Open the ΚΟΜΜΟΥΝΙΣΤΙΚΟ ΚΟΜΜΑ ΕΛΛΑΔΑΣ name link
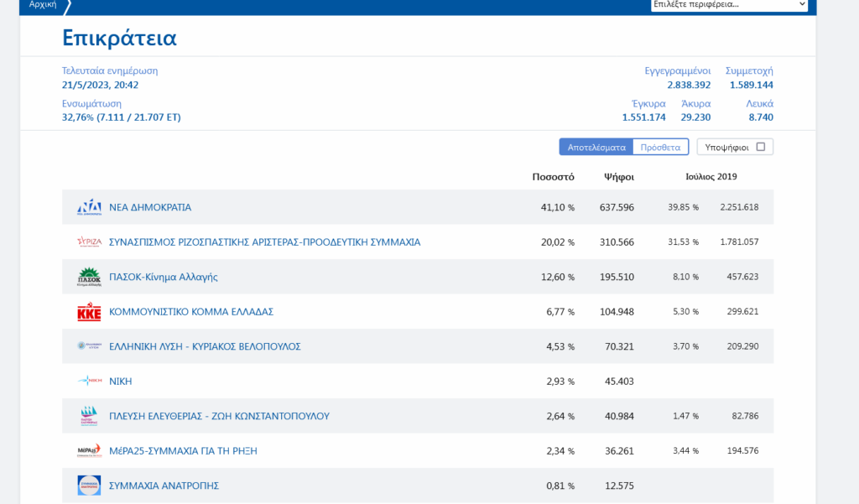The height and width of the screenshot is (504, 859). pos(191,312)
